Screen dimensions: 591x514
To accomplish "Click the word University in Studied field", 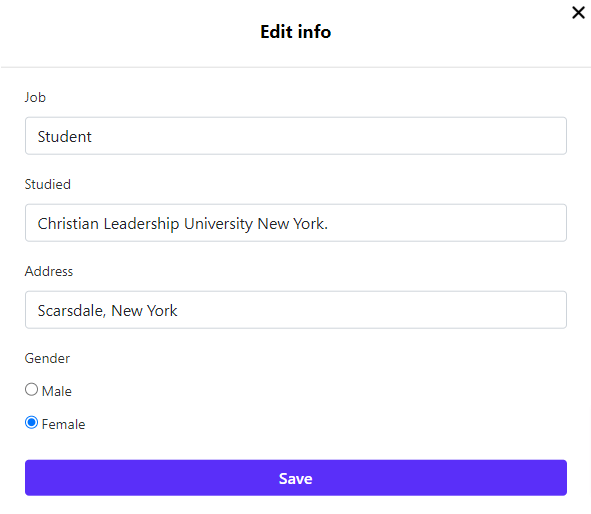I will coord(218,224).
